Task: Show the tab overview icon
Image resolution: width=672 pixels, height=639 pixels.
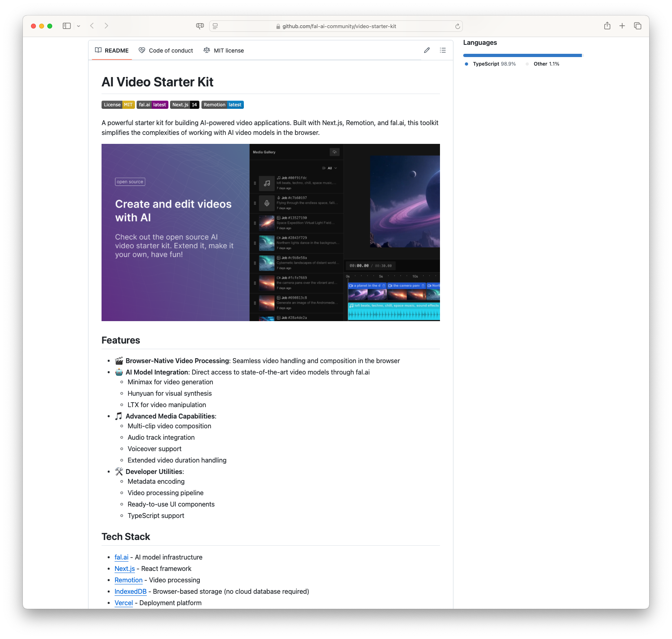Action: [x=637, y=26]
